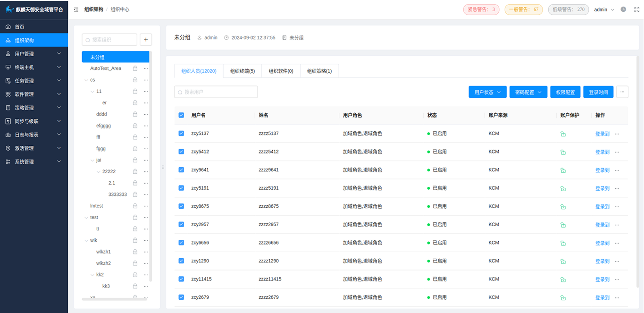This screenshot has height=313, width=644.
Task: Open the lock icon beside AutoTest_Area
Action: [134, 68]
